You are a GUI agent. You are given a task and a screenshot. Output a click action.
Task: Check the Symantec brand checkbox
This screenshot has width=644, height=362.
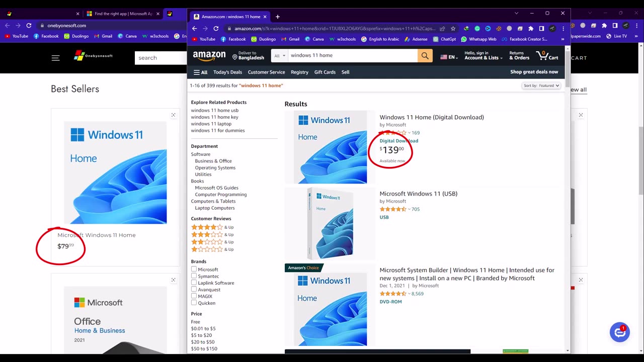(194, 276)
